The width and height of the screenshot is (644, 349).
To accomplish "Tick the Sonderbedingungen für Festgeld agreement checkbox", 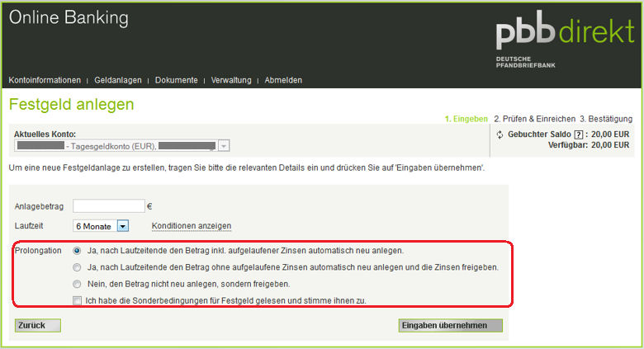I will tap(77, 300).
